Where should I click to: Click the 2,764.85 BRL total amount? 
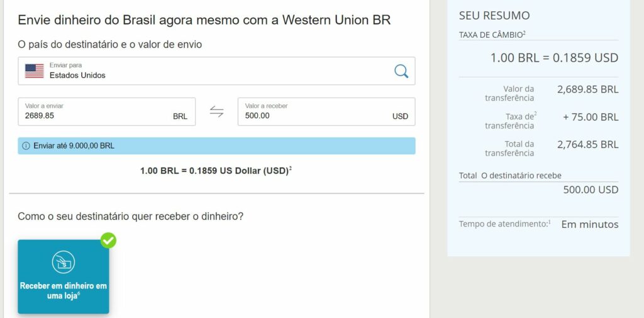pos(587,144)
